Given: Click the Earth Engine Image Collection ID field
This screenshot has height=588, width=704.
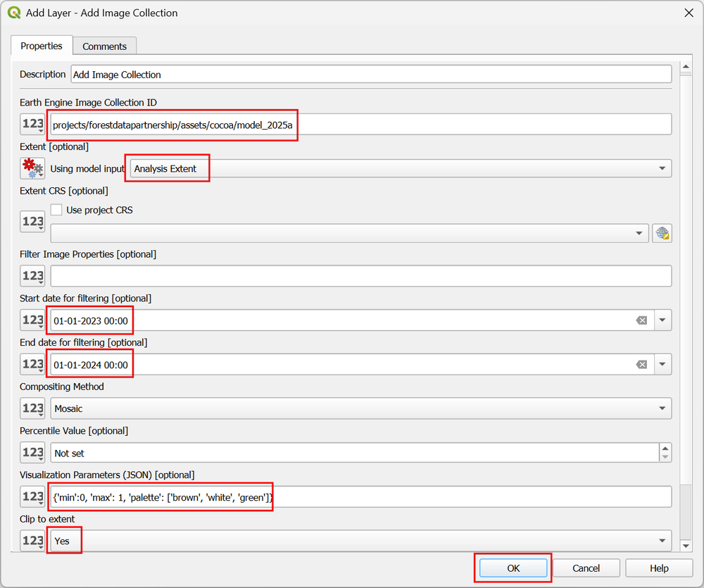Looking at the screenshot, I should pos(361,124).
